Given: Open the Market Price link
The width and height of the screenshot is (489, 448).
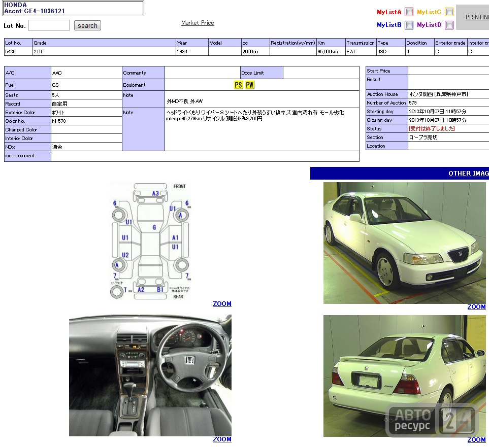Looking at the screenshot, I should (198, 23).
